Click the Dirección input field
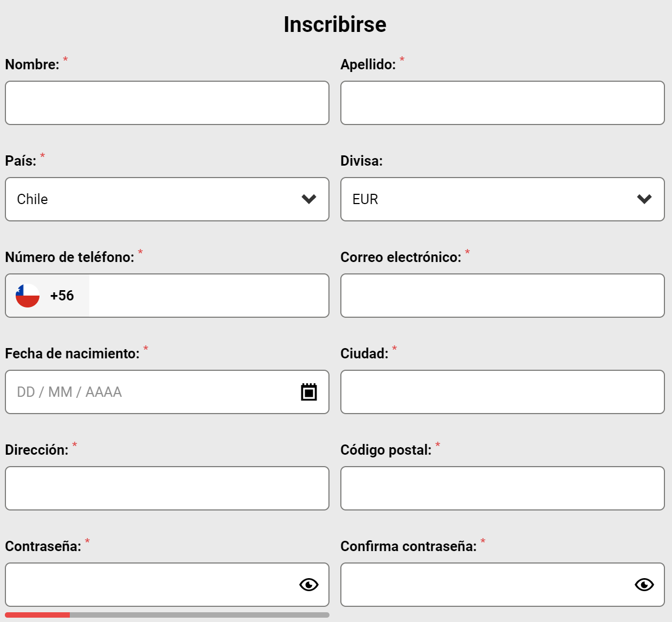Viewport: 672px width, 622px height. click(167, 488)
